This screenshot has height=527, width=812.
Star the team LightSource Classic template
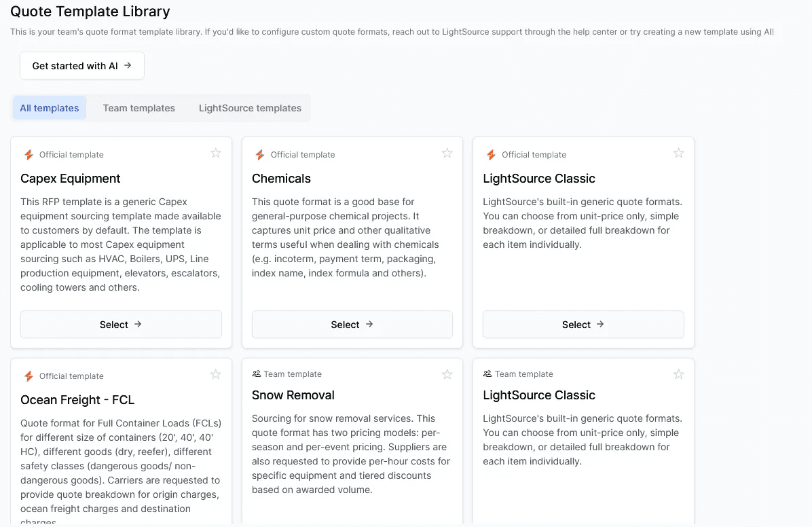tap(678, 374)
